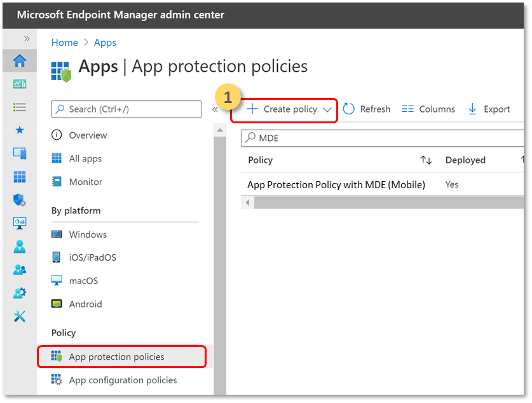
Task: Expand the left navigation rail
Action: pos(27,39)
